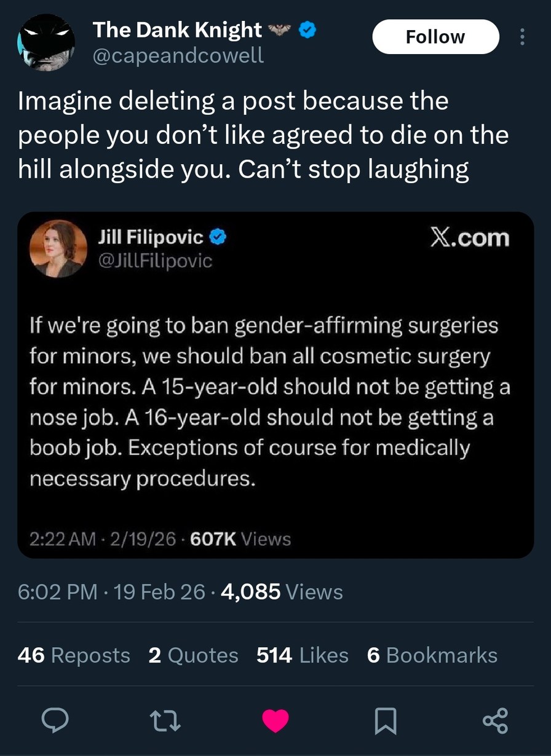This screenshot has height=756, width=551.
Task: Click Jill Filipovic's verified checkmark
Action: pos(217,237)
